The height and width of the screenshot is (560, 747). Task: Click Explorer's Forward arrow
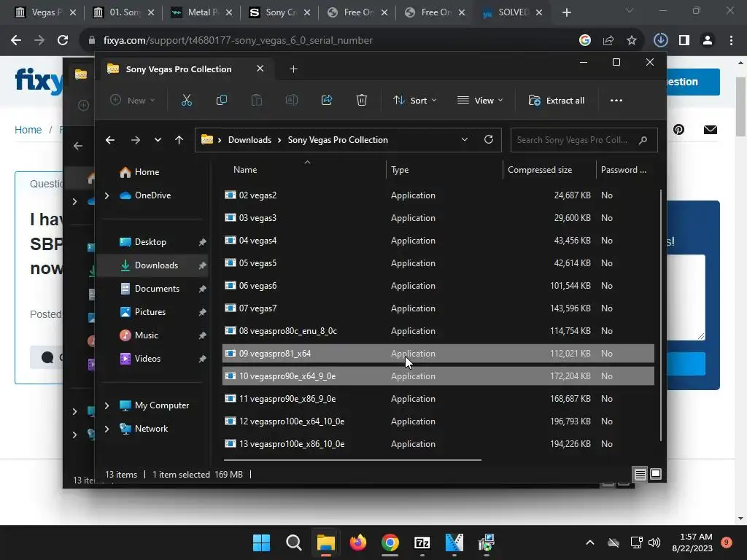[136, 140]
